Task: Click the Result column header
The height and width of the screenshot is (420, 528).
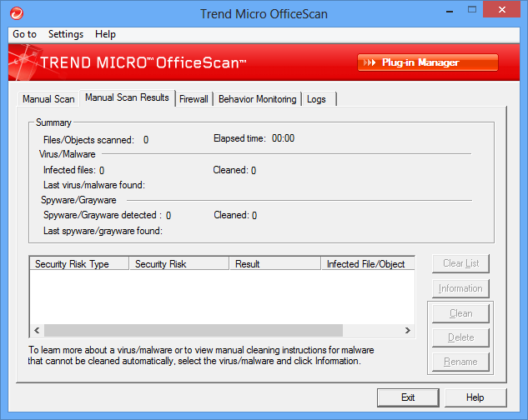Action: click(x=274, y=264)
